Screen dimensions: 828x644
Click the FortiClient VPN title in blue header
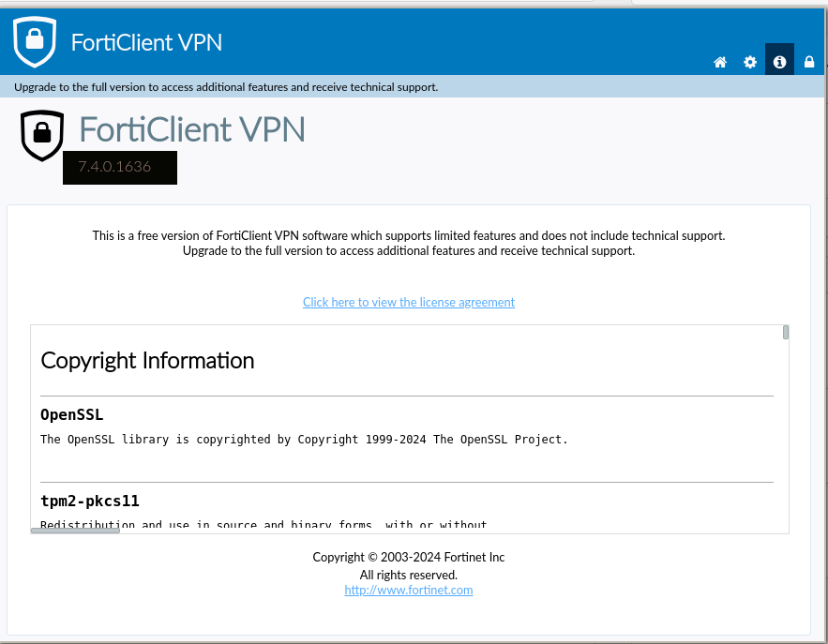(x=146, y=42)
